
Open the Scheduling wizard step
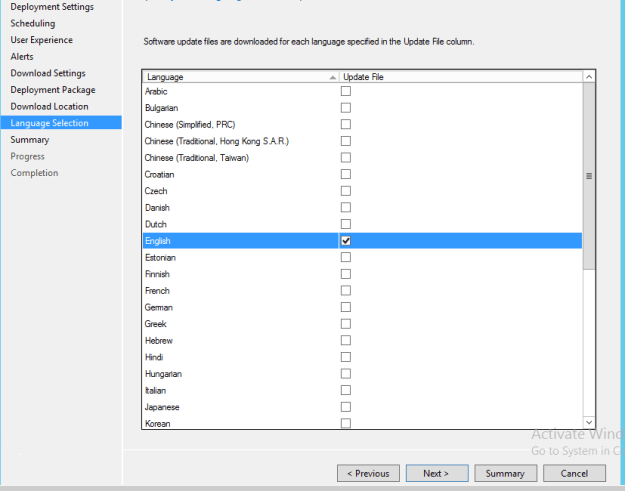pyautogui.click(x=33, y=24)
